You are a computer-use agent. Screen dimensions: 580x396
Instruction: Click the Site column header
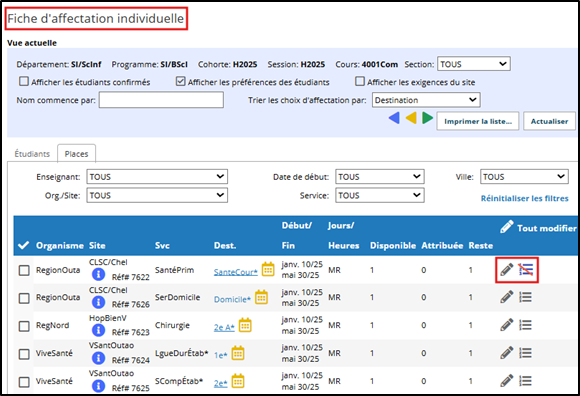[97, 246]
